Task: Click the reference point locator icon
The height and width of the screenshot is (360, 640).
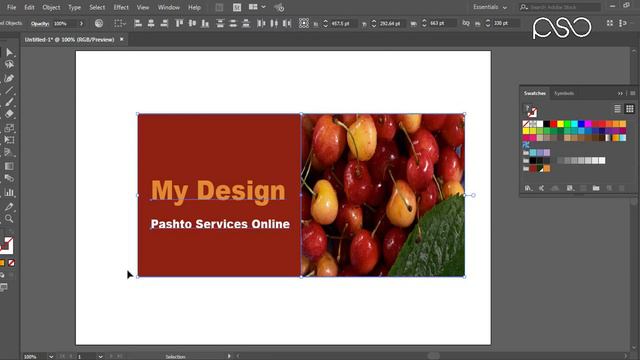Action: (304, 23)
